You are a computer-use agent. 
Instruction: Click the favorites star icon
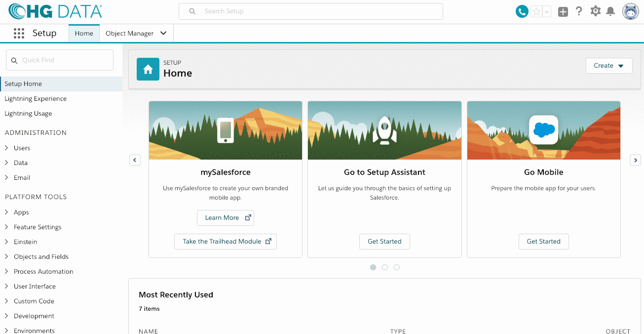[536, 11]
